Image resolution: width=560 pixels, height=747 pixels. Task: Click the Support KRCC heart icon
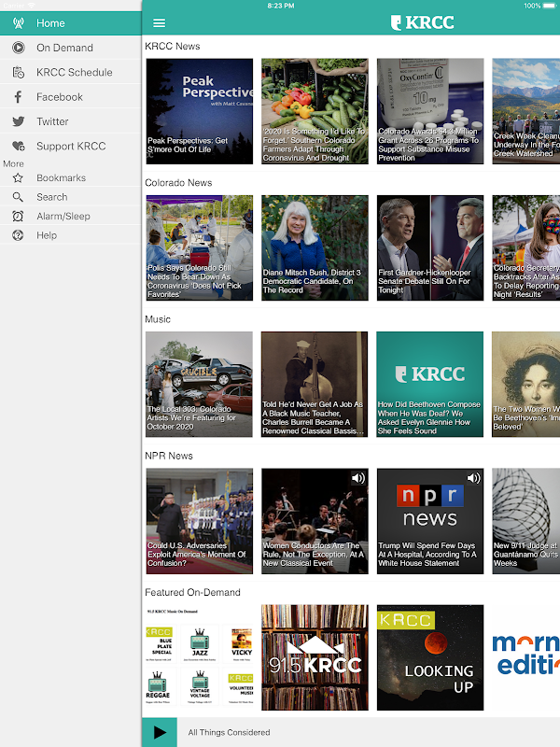[18, 147]
